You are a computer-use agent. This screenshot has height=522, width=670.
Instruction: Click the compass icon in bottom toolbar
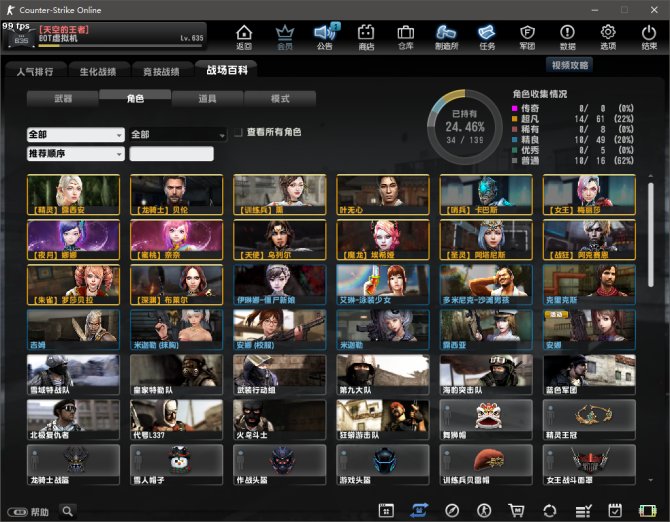pos(452,510)
